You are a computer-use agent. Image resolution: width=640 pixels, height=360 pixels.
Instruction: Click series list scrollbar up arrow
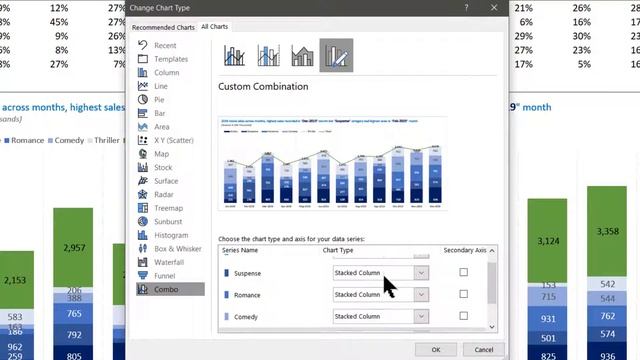click(x=492, y=251)
